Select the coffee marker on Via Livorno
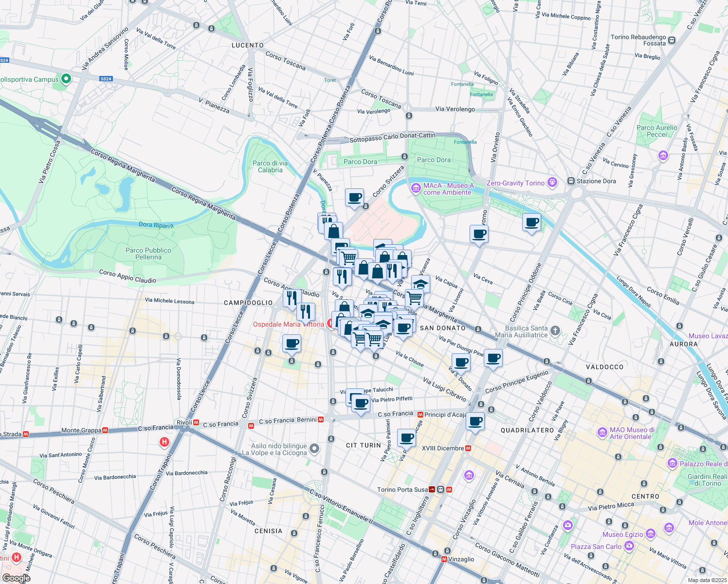 (x=478, y=235)
